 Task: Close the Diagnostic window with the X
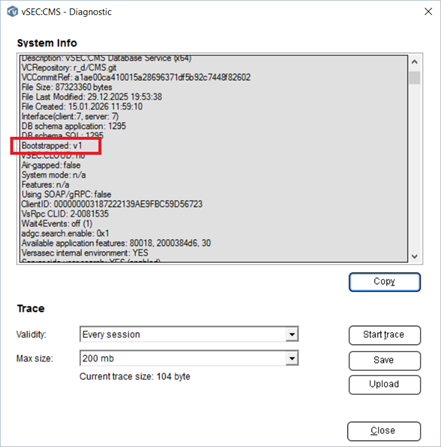click(428, 11)
